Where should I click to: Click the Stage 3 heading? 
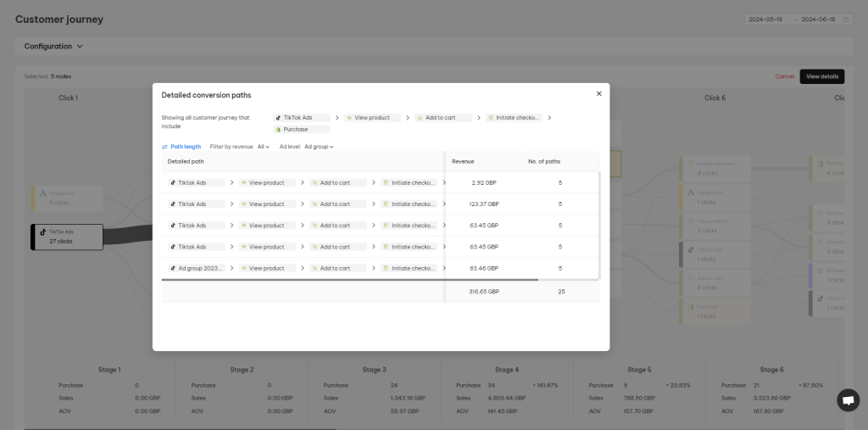coord(374,370)
